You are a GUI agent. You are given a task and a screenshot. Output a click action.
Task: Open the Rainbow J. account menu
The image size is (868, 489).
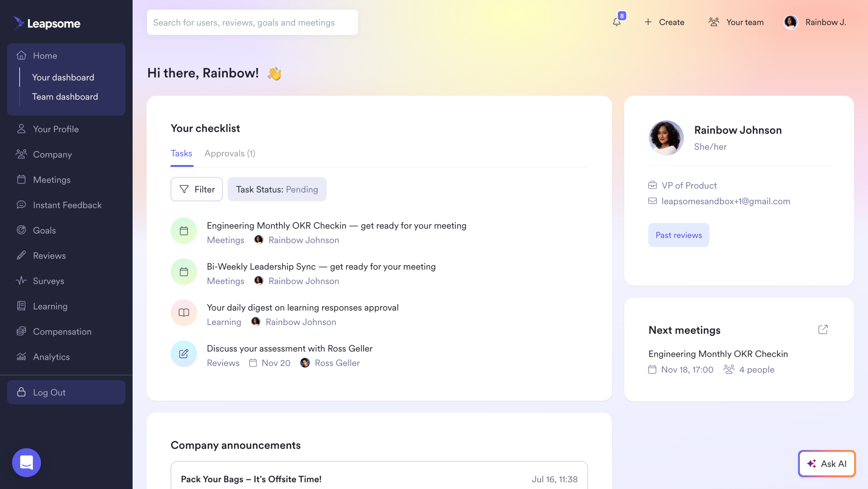tap(815, 22)
